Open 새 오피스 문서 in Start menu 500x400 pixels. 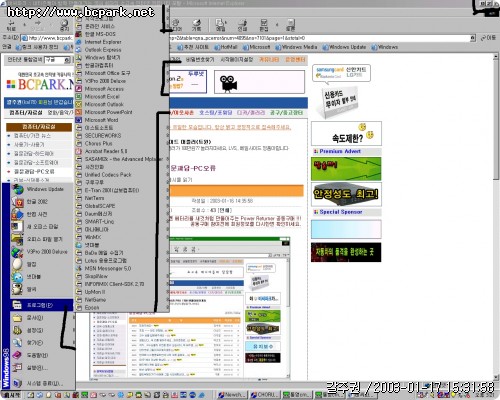coord(43,227)
